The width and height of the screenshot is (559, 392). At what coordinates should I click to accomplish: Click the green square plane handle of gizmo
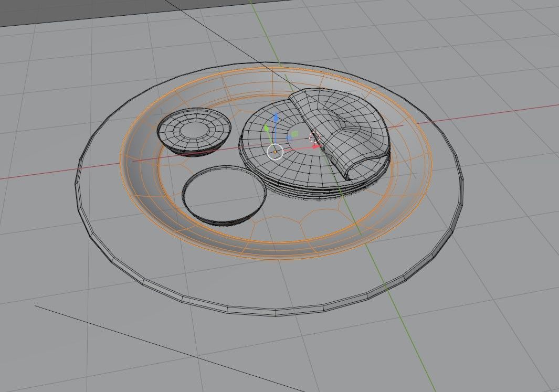click(x=295, y=134)
